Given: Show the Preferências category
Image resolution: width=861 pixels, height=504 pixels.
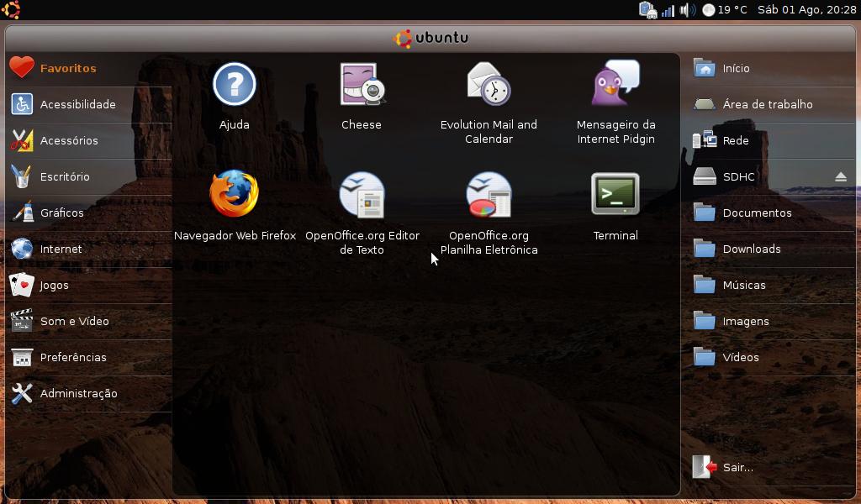Looking at the screenshot, I should point(88,358).
